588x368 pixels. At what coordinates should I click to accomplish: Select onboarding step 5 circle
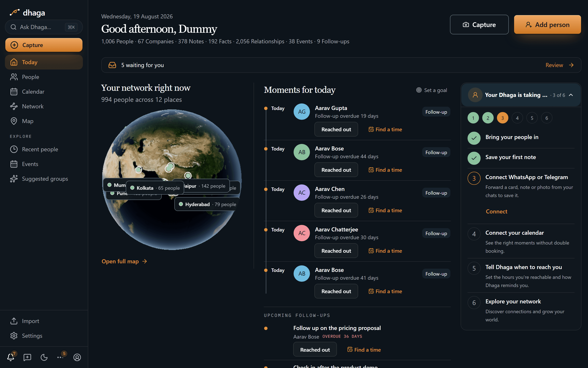click(x=532, y=118)
